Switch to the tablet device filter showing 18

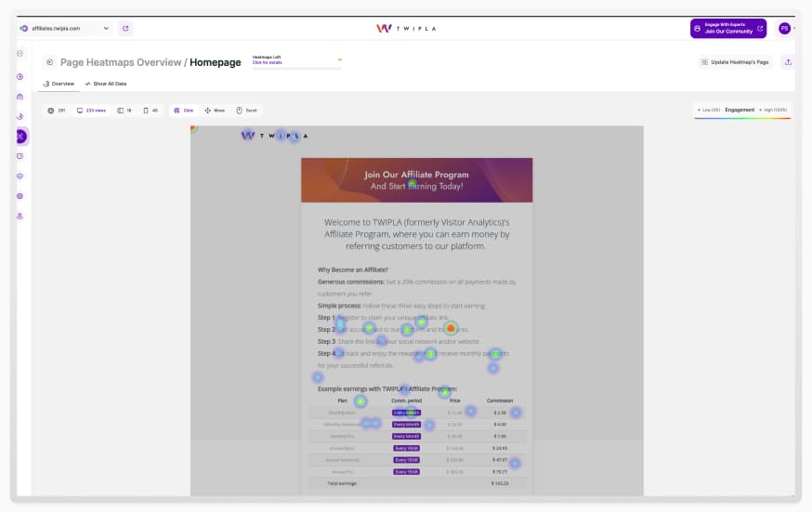click(x=124, y=111)
